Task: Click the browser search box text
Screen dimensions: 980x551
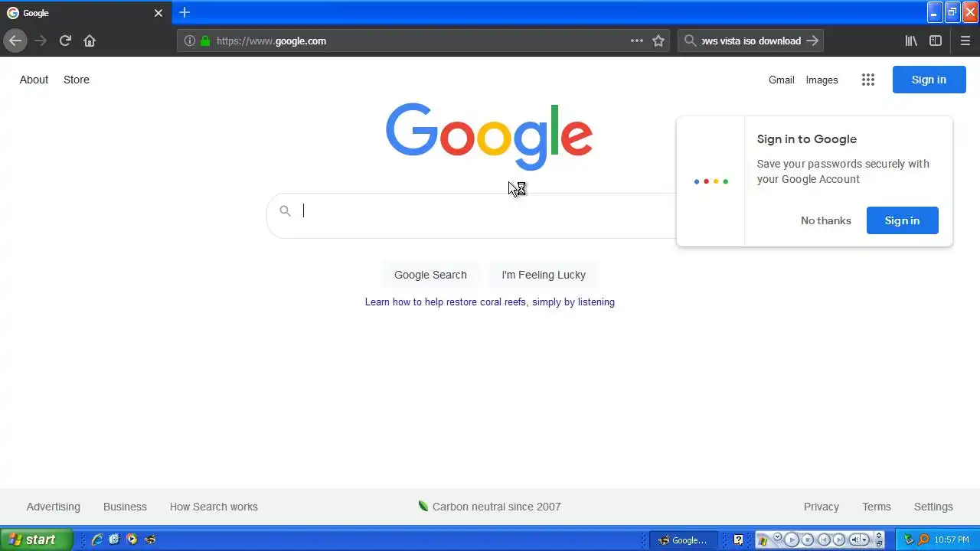Action: pos(751,41)
